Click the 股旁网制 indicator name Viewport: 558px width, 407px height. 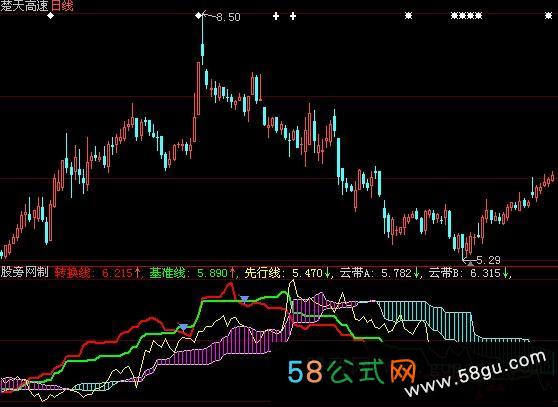click(x=24, y=273)
